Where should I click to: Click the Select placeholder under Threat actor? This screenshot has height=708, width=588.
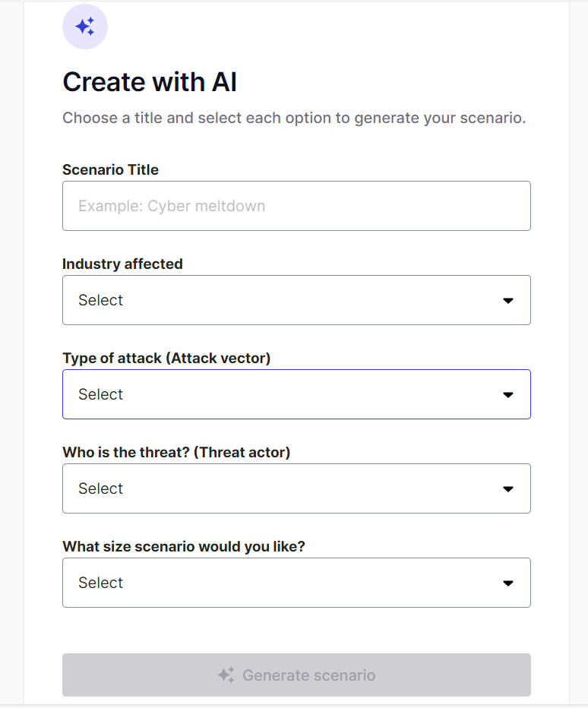tap(100, 488)
